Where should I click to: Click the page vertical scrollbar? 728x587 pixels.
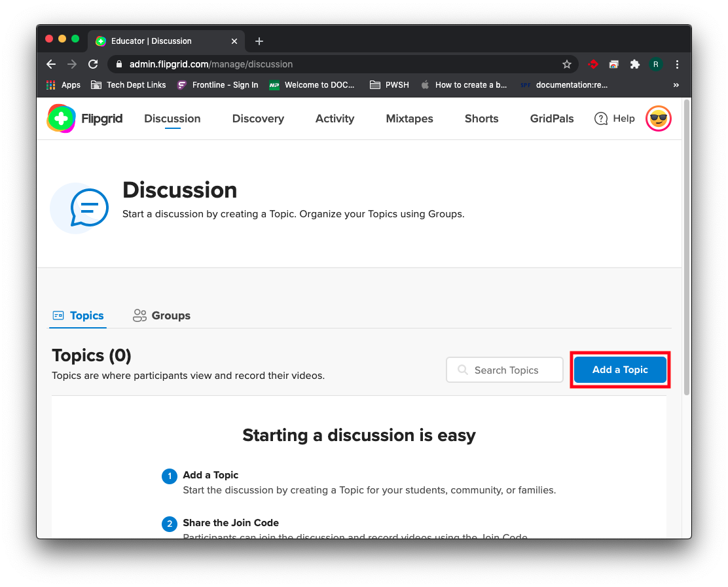click(687, 248)
